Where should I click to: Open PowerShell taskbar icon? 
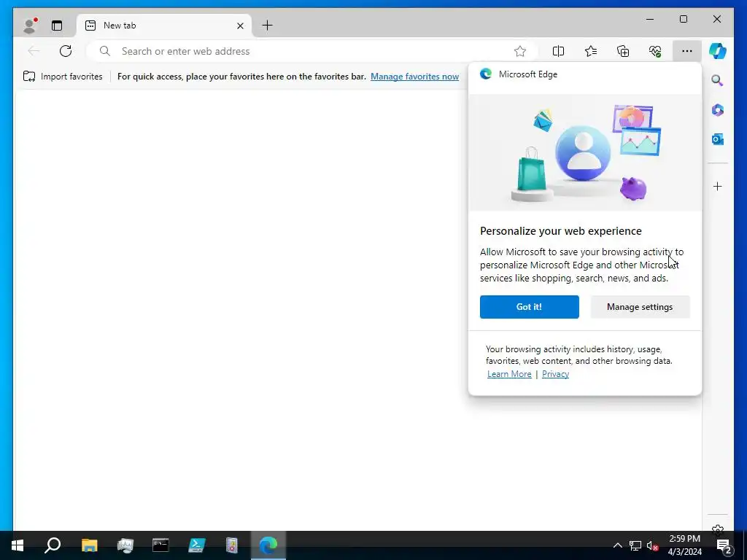coord(196,545)
